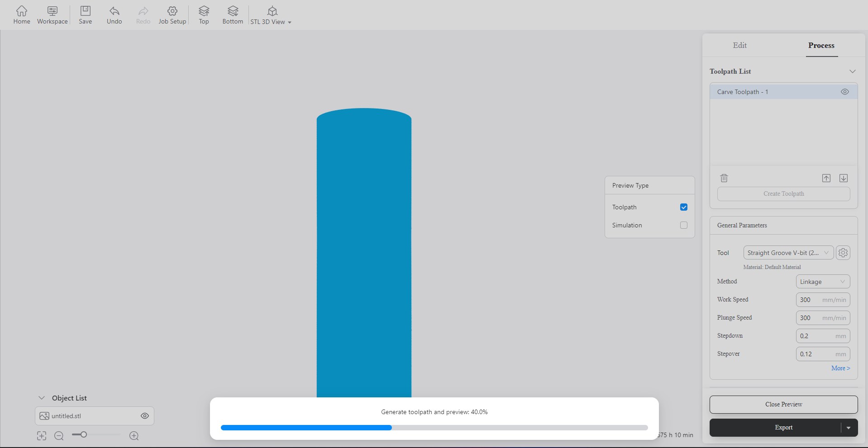Open the Export options dropdown arrow
Screen dimensions: 868x448
[849, 428]
